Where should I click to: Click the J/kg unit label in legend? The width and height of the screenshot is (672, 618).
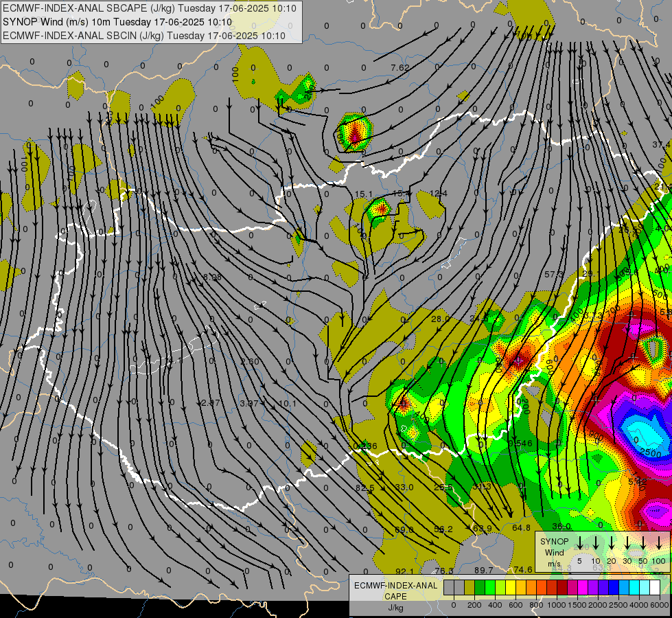[396, 608]
